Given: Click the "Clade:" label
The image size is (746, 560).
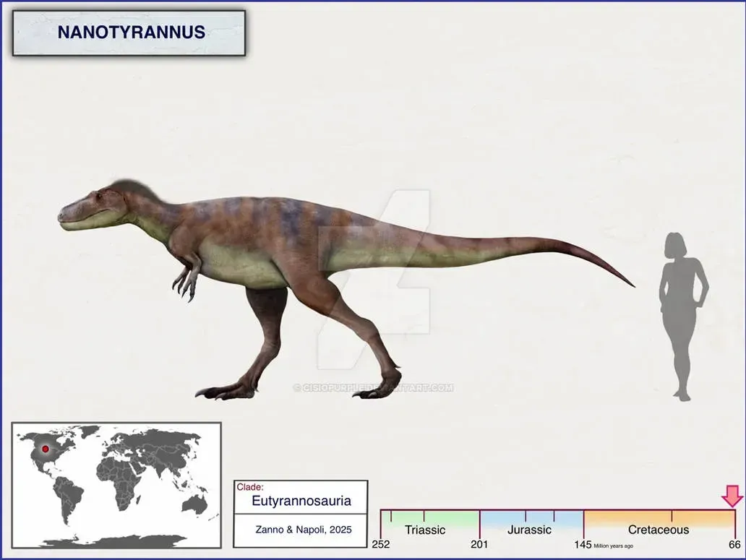Looking at the screenshot, I should click(x=250, y=487).
